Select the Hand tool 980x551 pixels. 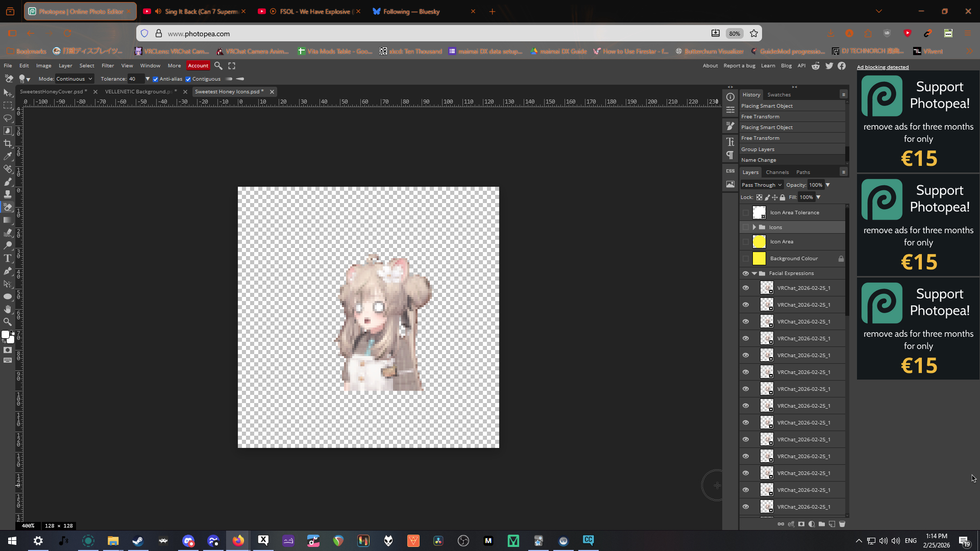tap(8, 309)
